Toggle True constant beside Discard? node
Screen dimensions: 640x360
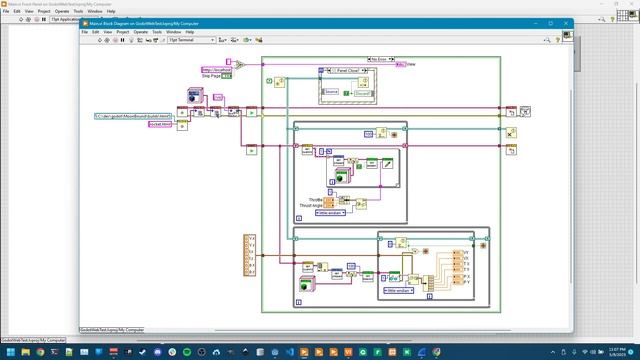346,93
